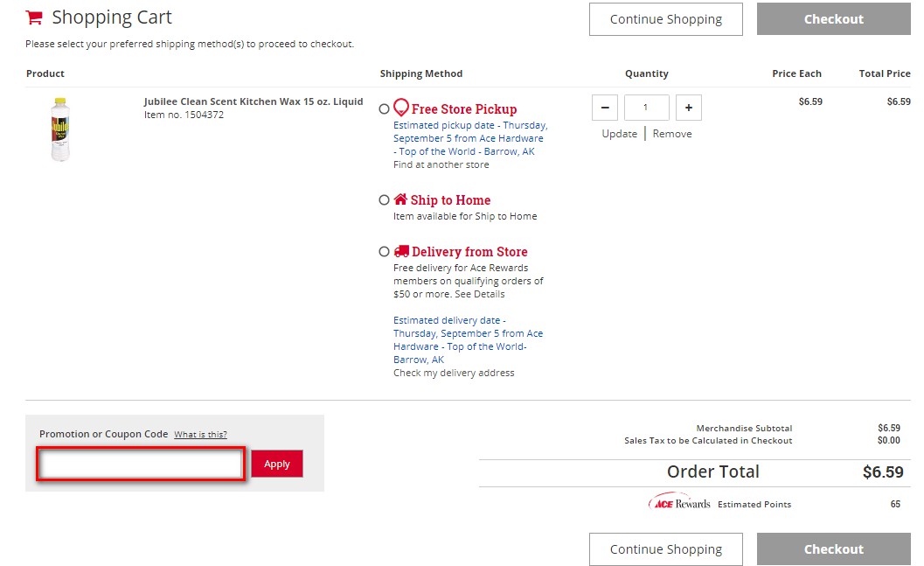
Task: Click the sales tax amount $0.00
Action: [x=889, y=440]
